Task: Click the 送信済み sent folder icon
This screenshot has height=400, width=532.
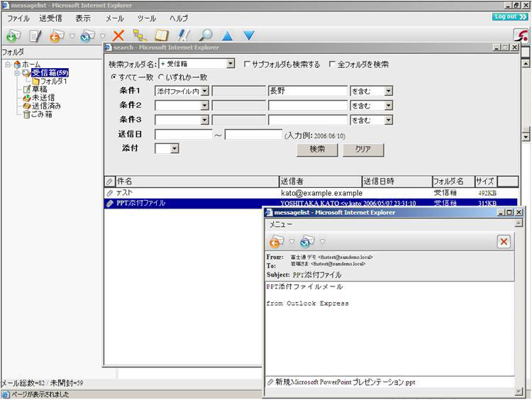Action: [x=26, y=106]
